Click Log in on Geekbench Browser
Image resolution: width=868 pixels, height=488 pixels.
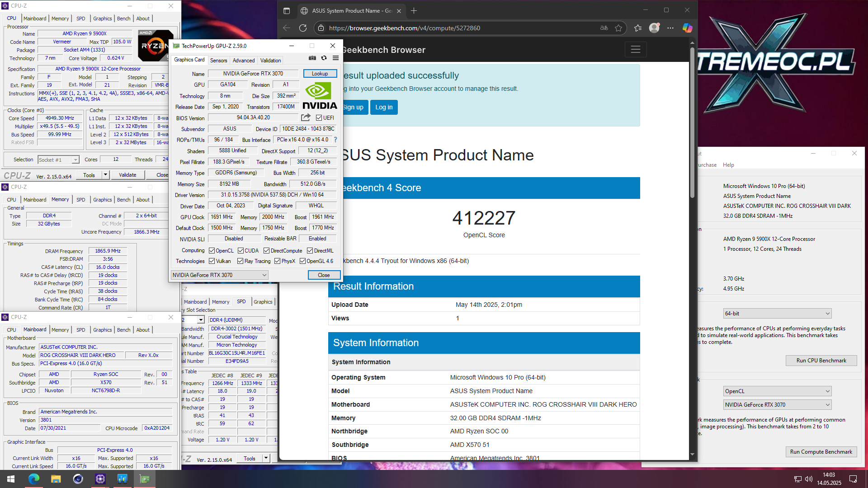pyautogui.click(x=384, y=107)
